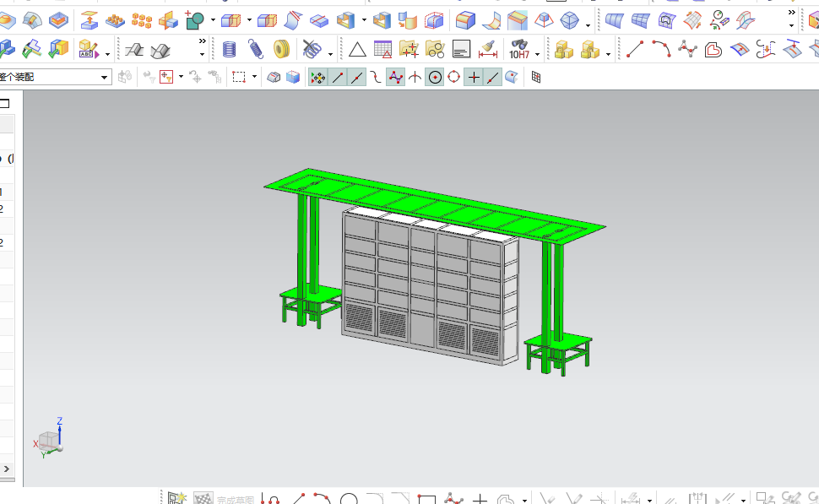Toggle the End Point snap option
This screenshot has width=819, height=504.
(x=337, y=78)
